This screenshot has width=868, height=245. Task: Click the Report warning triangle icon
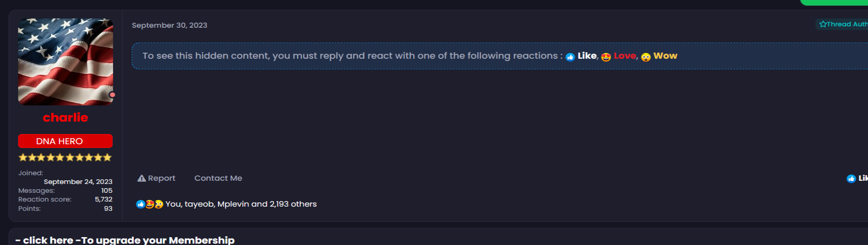click(x=142, y=178)
